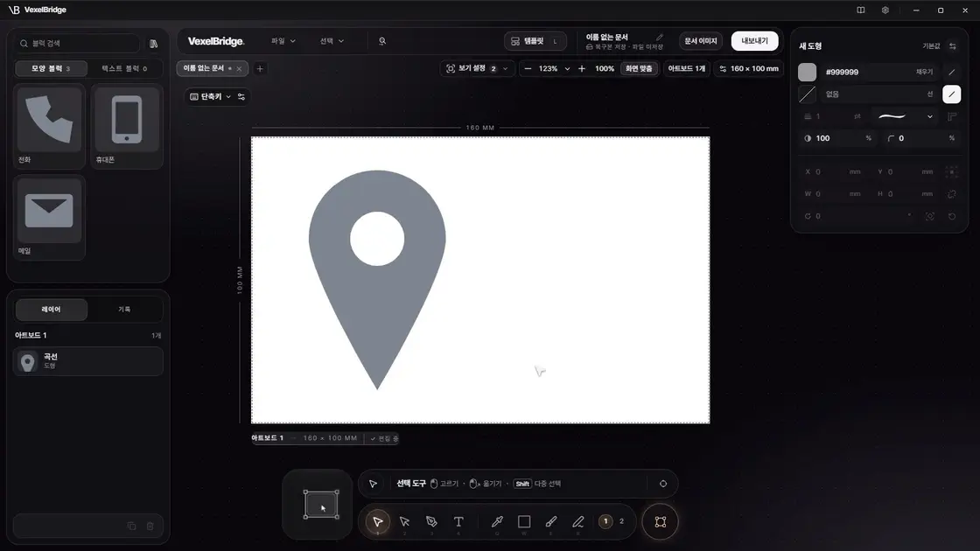980x551 pixels.
Task: Toggle the stroke enable button beside 선
Action: tap(951, 94)
